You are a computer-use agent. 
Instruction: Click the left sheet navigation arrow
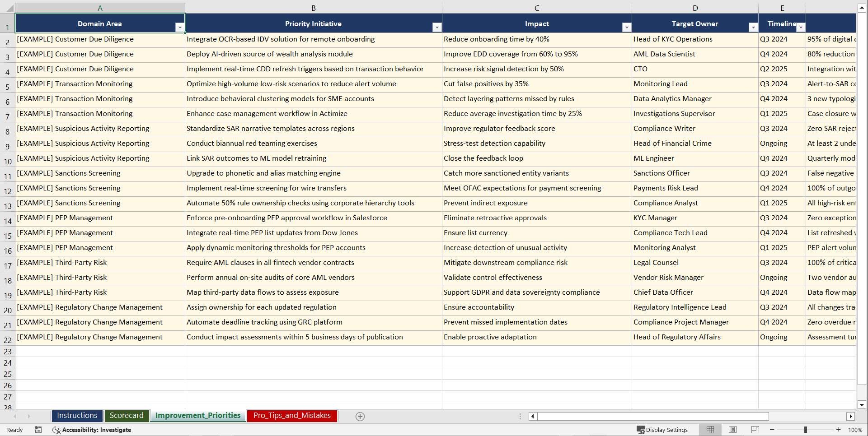(16, 416)
